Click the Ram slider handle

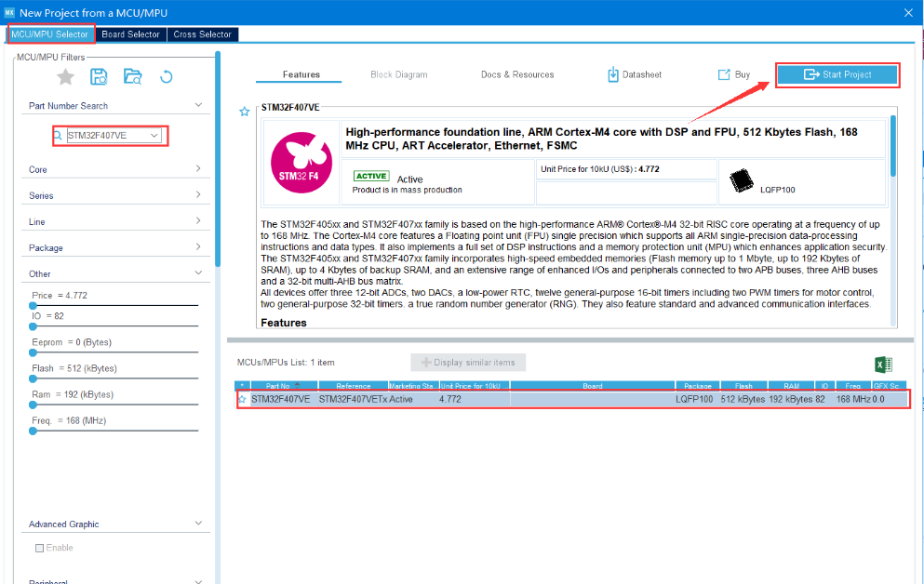click(33, 405)
